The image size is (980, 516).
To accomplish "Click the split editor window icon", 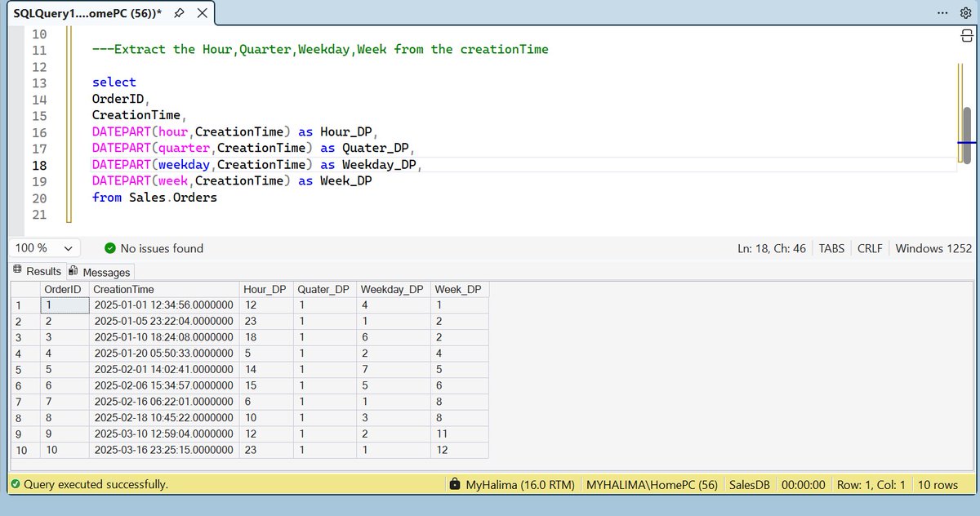I will coord(965,38).
